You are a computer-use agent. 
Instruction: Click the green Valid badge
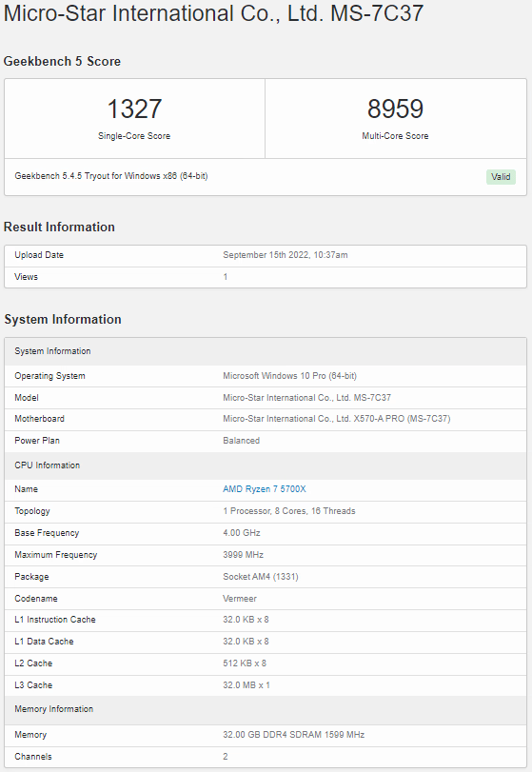click(x=501, y=177)
